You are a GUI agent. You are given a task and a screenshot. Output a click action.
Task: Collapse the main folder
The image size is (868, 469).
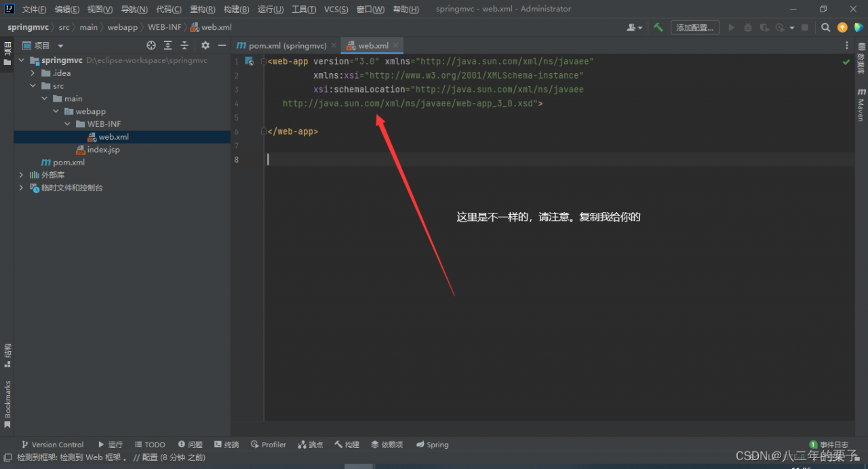pos(44,99)
